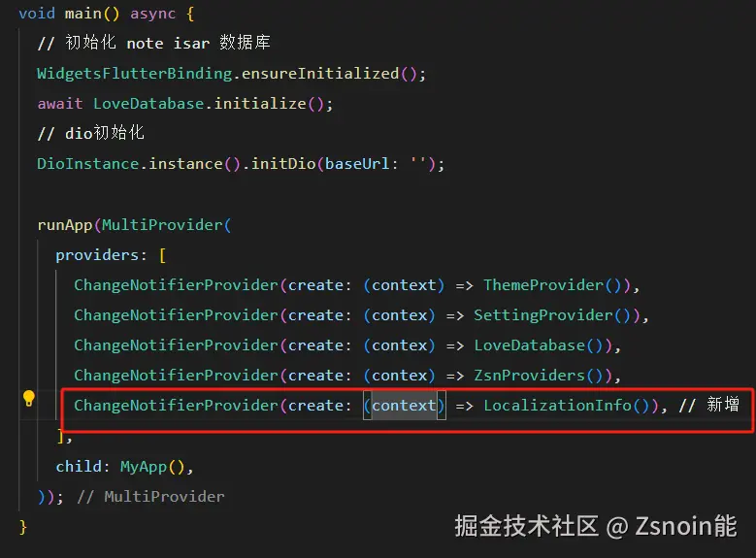The height and width of the screenshot is (558, 756).
Task: Click the WidgetsFlutterBinding class name
Action: point(135,74)
